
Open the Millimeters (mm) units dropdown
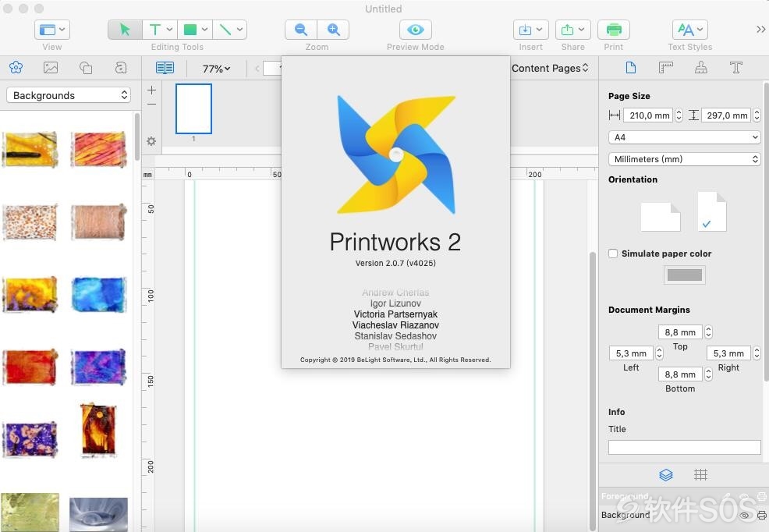(685, 159)
